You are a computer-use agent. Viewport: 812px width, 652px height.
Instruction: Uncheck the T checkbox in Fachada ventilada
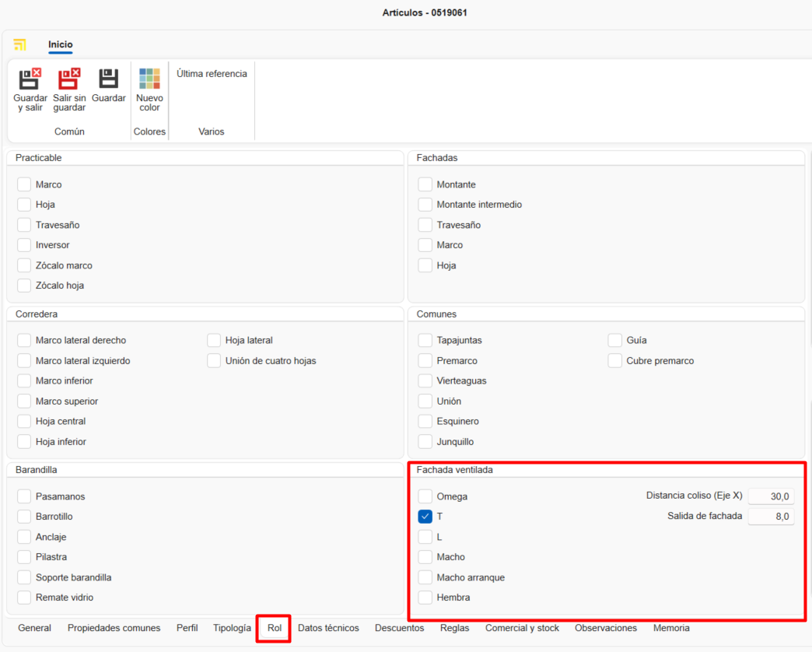click(425, 517)
